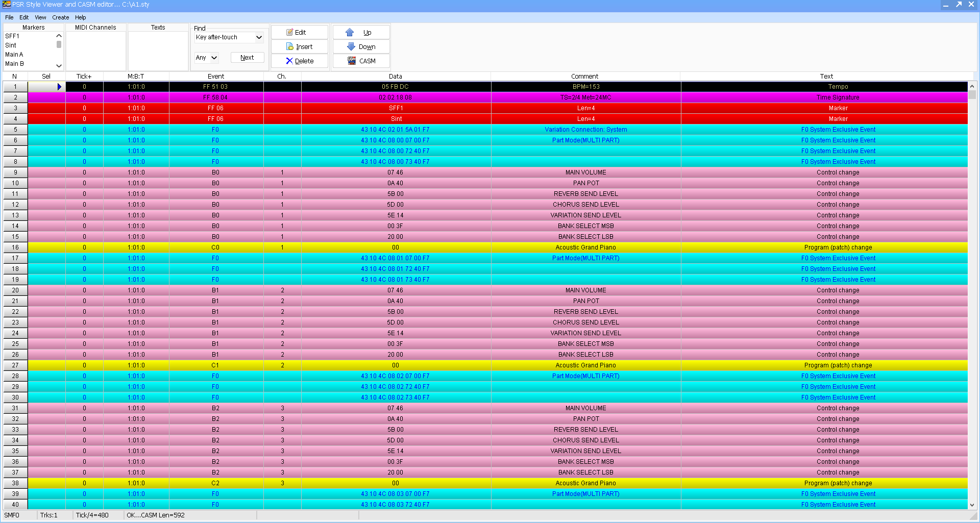
Task: Click row number 27 header
Action: pyautogui.click(x=15, y=365)
